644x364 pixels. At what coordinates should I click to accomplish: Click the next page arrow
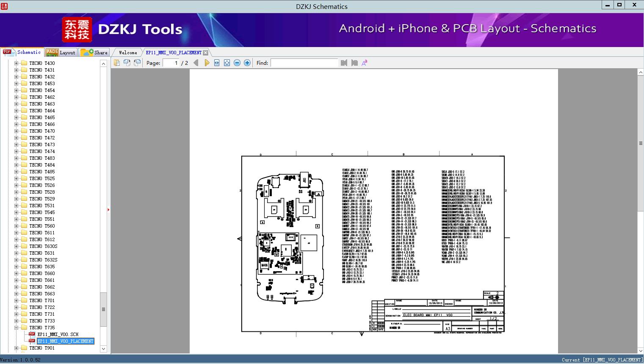pos(207,63)
